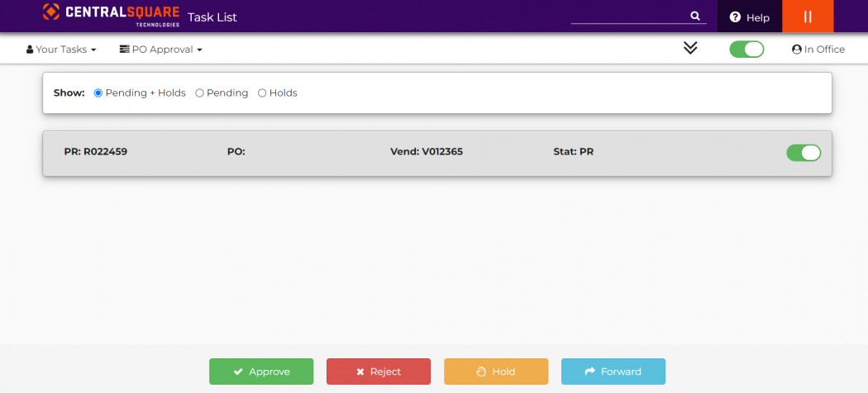The image size is (868, 393).
Task: Click the PO Approval list icon
Action: point(125,50)
